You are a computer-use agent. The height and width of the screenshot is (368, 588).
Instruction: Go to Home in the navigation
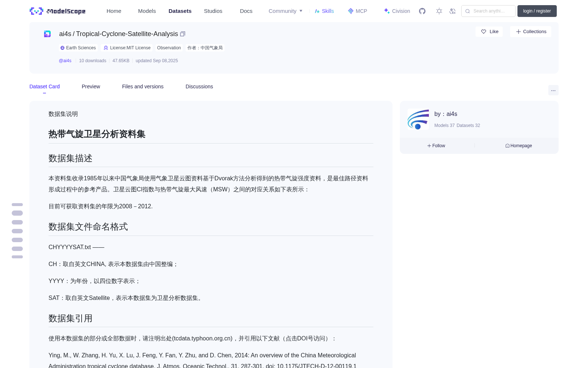pyautogui.click(x=114, y=11)
